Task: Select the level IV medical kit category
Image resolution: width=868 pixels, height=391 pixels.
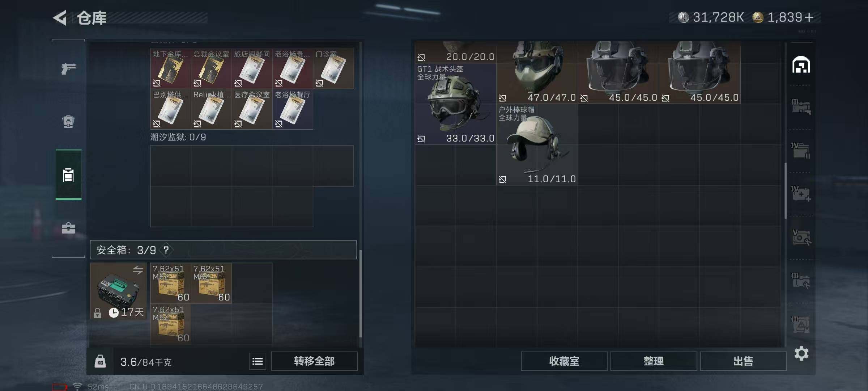Action: point(801,194)
